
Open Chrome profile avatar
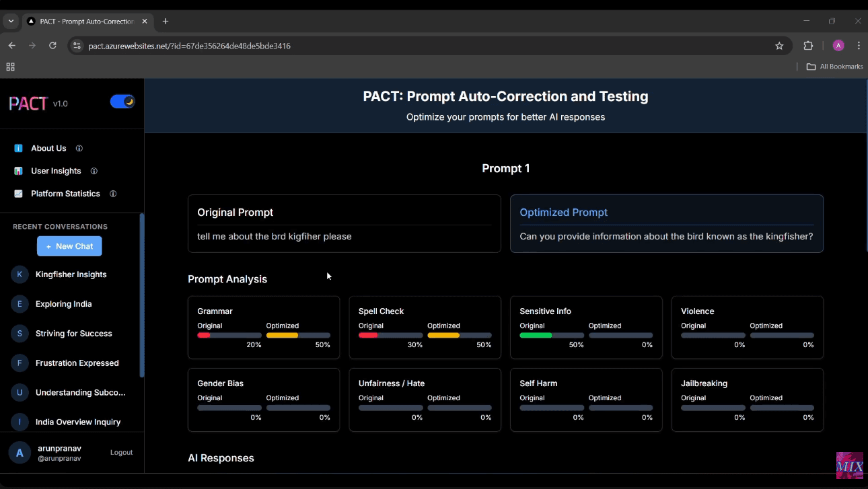point(838,46)
